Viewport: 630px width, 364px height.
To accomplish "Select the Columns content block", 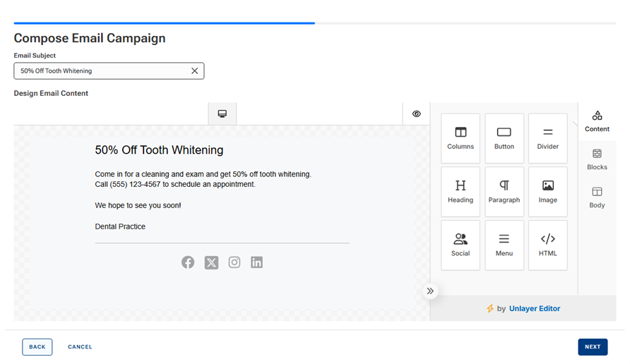I will [x=460, y=138].
